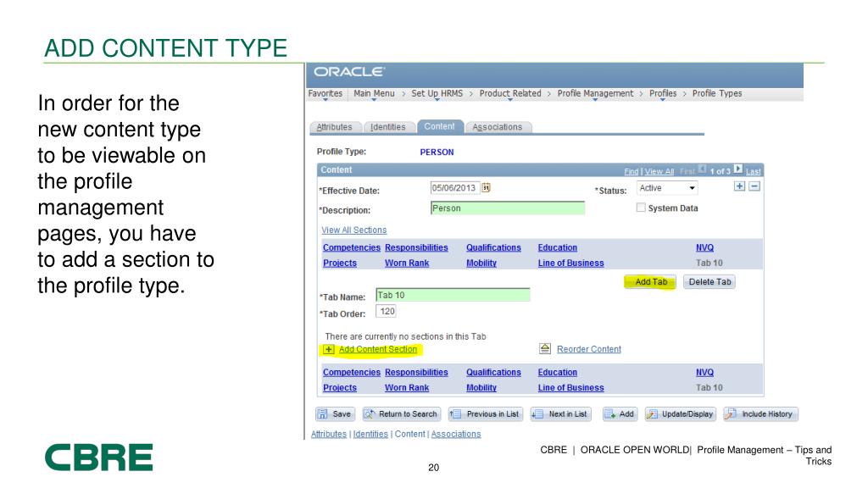Click the Next in List button
The height and width of the screenshot is (488, 868).
point(561,413)
